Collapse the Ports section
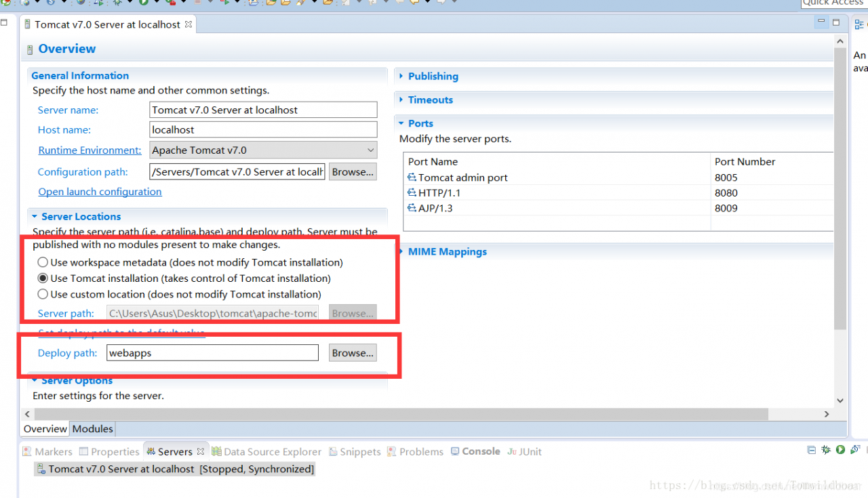 pos(402,123)
